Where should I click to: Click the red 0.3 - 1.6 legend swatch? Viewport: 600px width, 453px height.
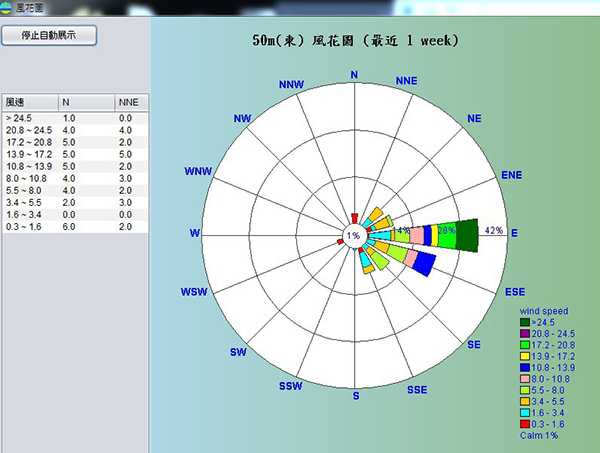point(525,424)
